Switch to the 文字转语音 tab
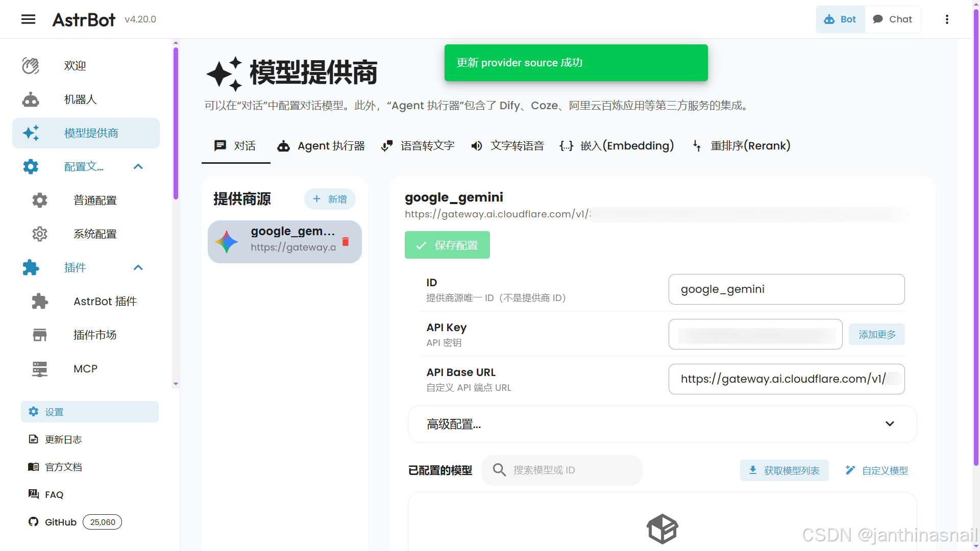 click(508, 146)
